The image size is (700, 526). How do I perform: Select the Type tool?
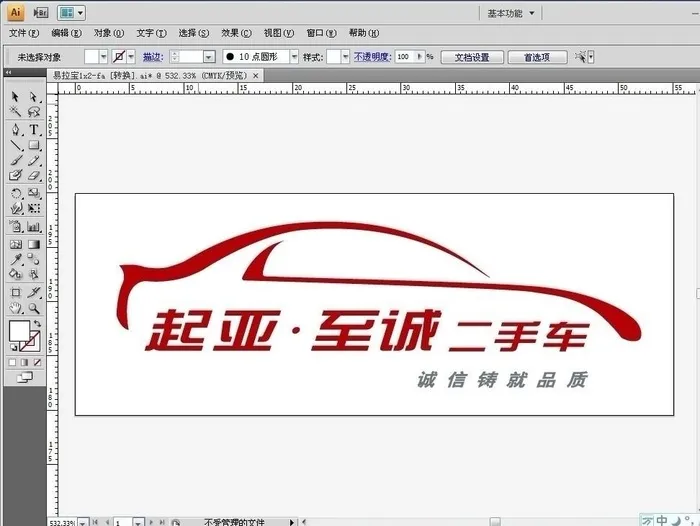(34, 129)
